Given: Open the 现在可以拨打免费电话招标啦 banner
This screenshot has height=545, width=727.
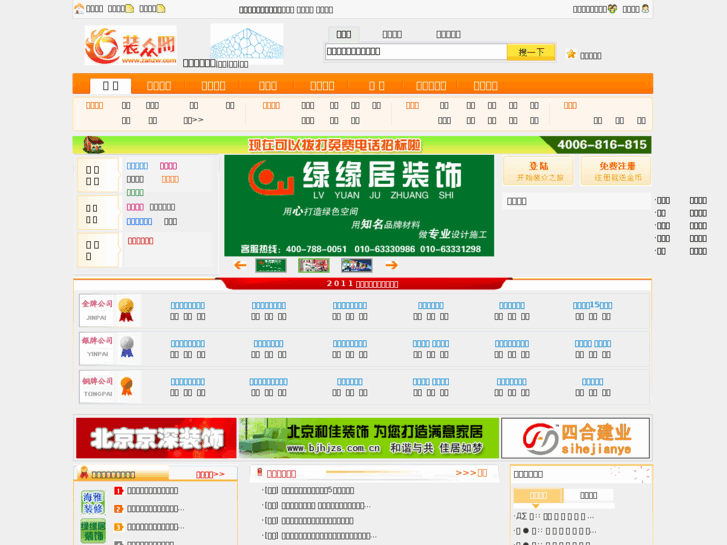Looking at the screenshot, I should [335, 145].
